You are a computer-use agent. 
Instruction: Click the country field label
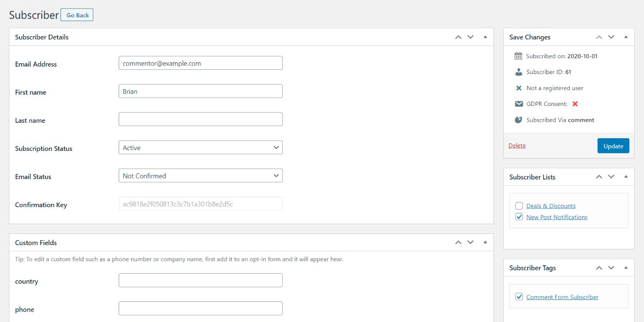(26, 282)
